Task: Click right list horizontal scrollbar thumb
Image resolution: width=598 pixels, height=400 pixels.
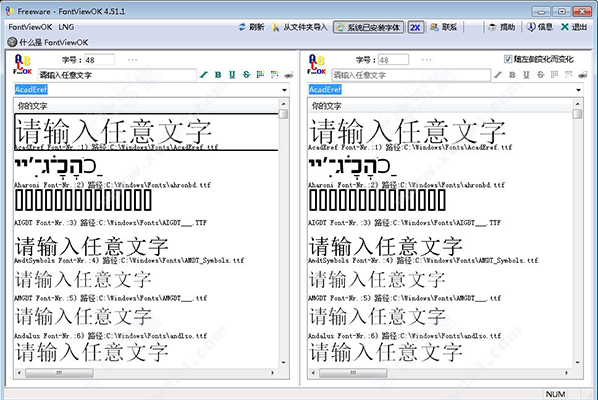Action: tap(353, 373)
